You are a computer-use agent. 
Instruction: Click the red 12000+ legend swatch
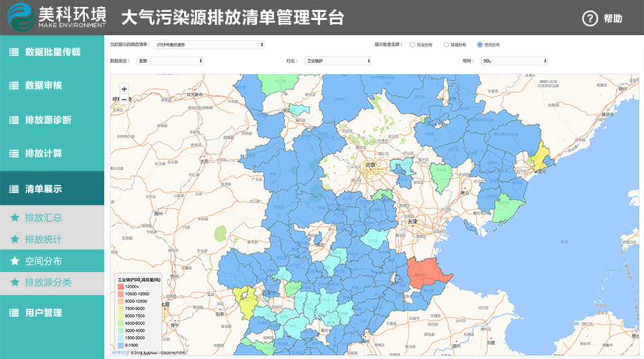tap(120, 286)
